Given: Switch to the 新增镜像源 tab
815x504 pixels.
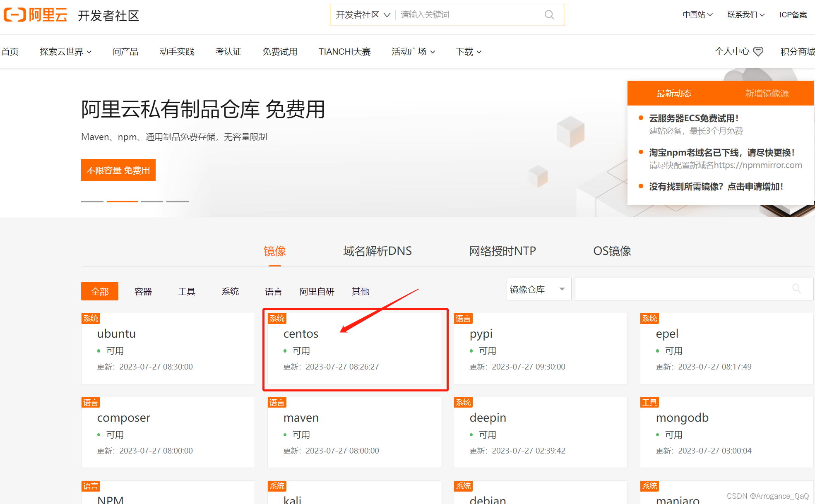Looking at the screenshot, I should (x=767, y=94).
